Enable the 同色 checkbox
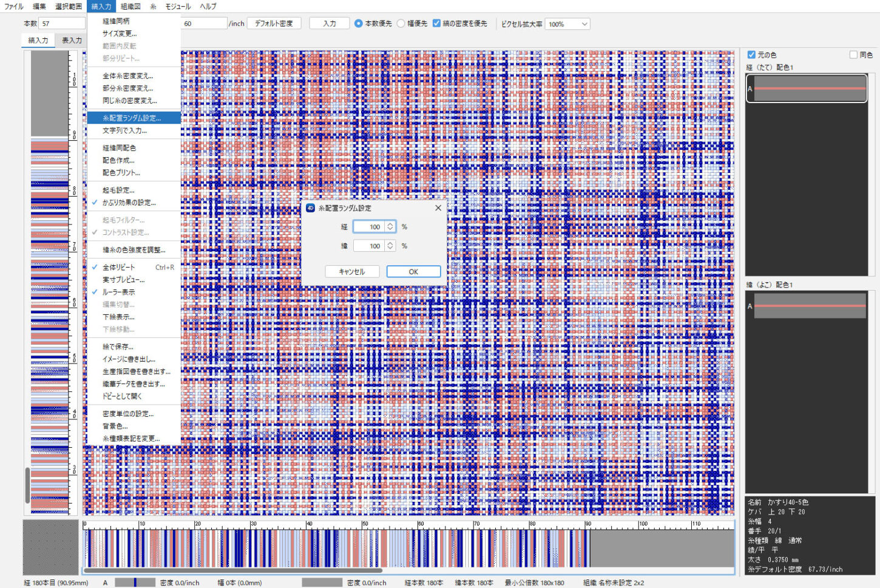The height and width of the screenshot is (588, 880). pyautogui.click(x=853, y=55)
